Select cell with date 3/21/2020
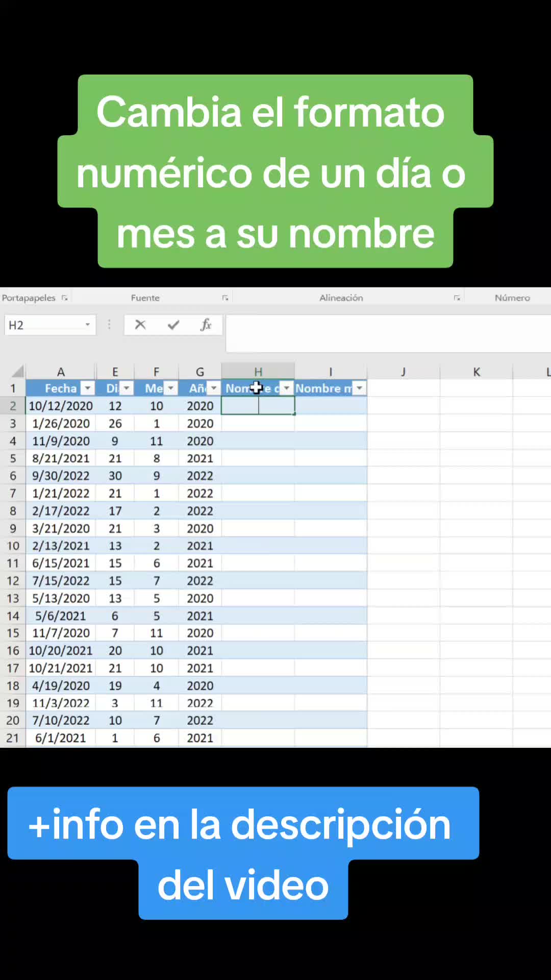 [61, 528]
